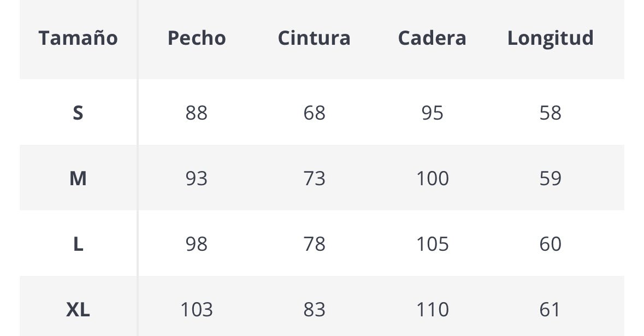This screenshot has height=336, width=644.
Task: Click the Cintura column header
Action: tap(314, 38)
